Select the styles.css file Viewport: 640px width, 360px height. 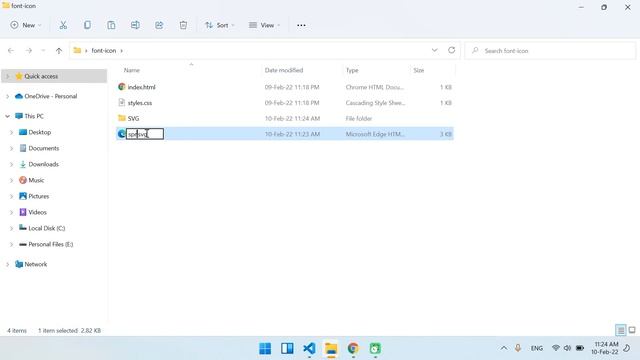pos(140,103)
